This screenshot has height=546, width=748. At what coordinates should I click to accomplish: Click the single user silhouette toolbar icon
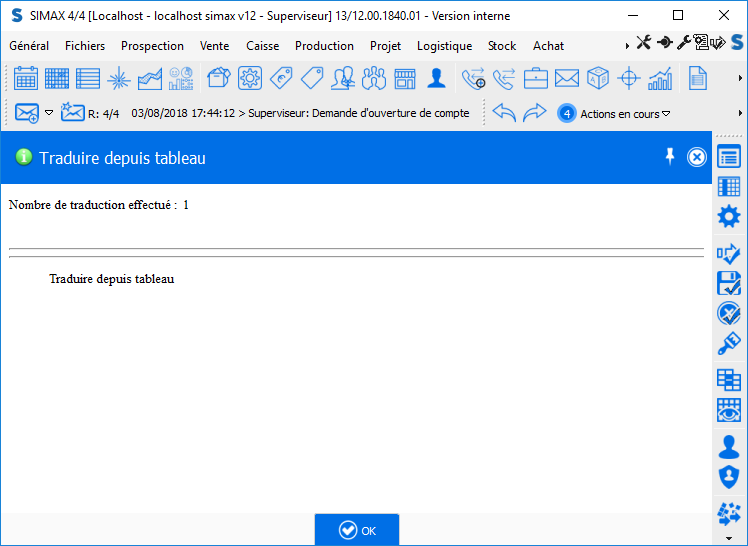click(436, 78)
